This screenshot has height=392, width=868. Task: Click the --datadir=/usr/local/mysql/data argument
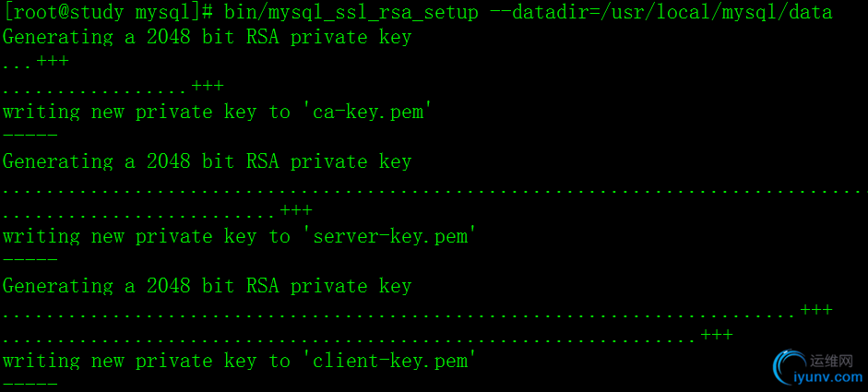(x=661, y=12)
